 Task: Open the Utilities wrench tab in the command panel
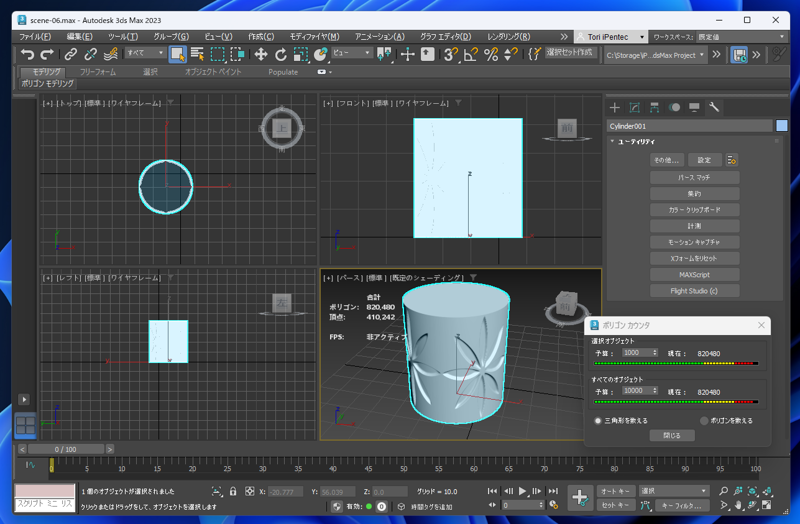714,107
